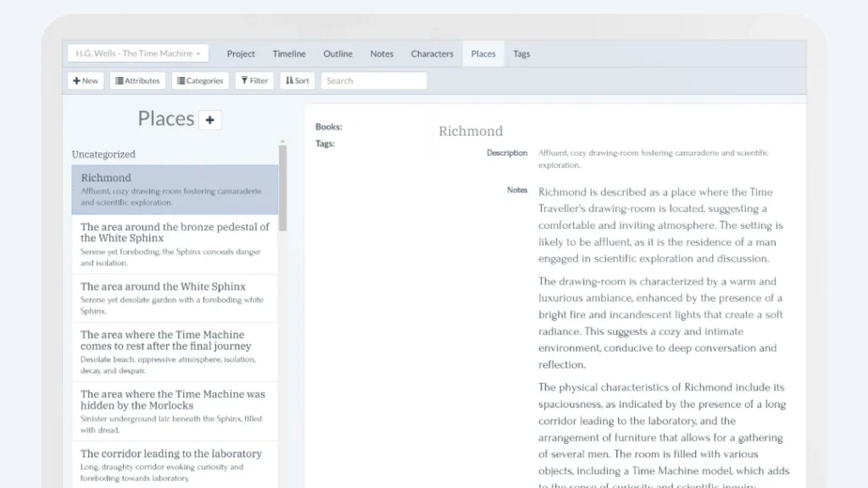Add a place with the plus button beside Places heading

click(x=210, y=119)
